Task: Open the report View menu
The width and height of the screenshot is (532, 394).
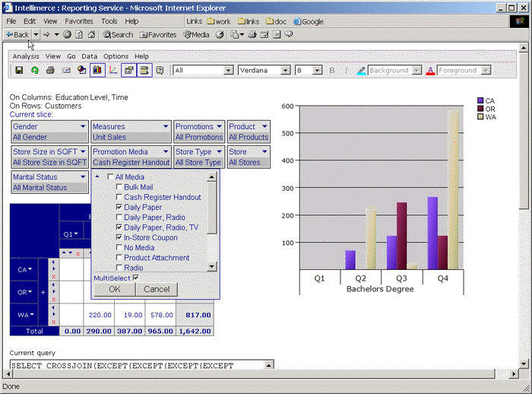Action: [x=53, y=56]
